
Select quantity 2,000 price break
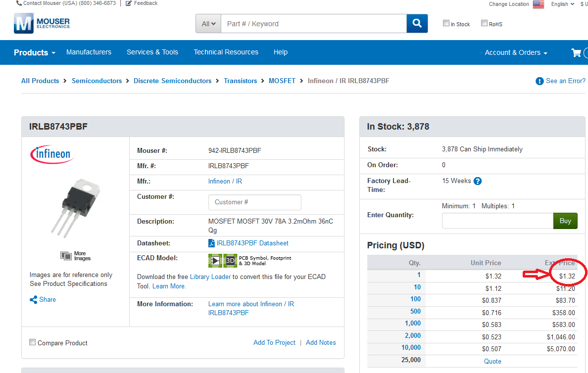(x=413, y=336)
